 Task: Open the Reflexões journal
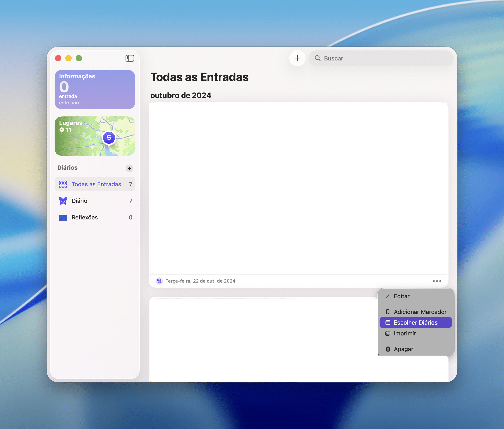[x=84, y=217]
